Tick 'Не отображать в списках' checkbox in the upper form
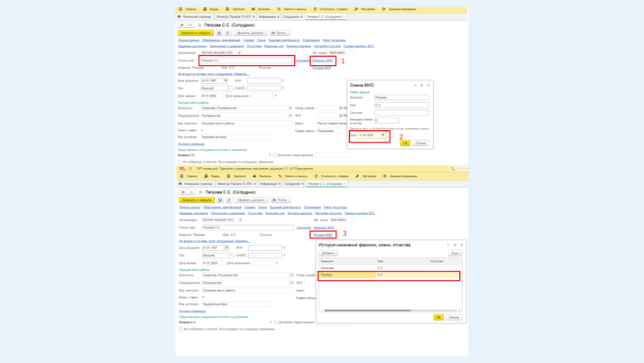Screen dimensions: 644x363 pos(179,162)
